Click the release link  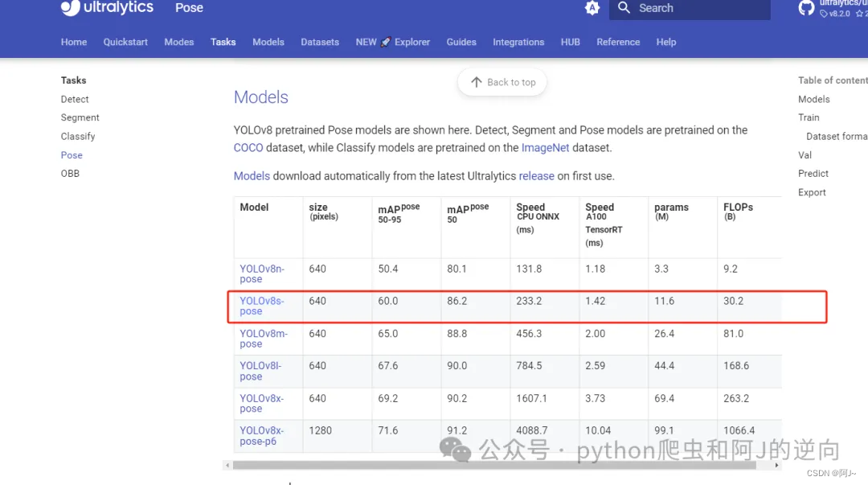[x=536, y=176]
